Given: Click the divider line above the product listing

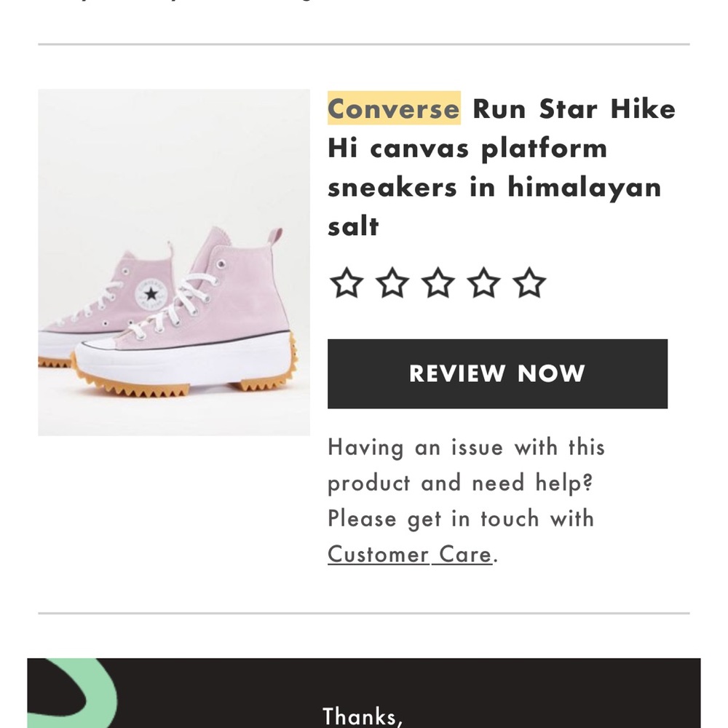Looking at the screenshot, I should (x=364, y=44).
